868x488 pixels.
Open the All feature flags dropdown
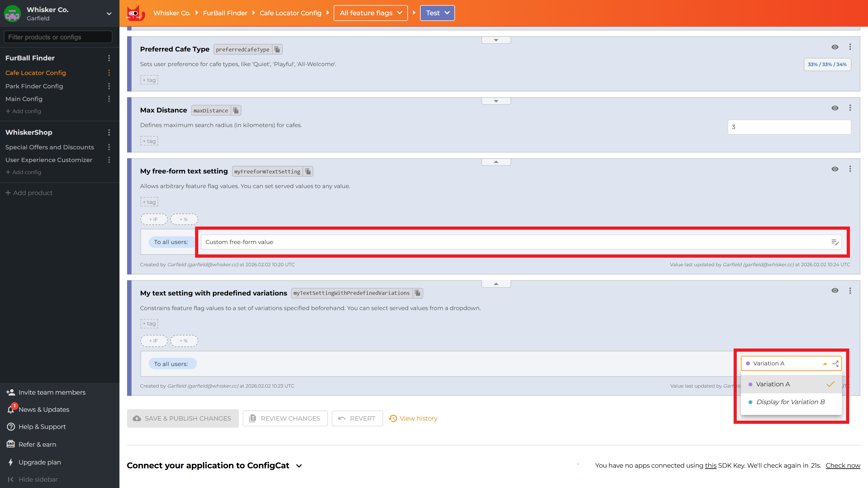pos(370,13)
